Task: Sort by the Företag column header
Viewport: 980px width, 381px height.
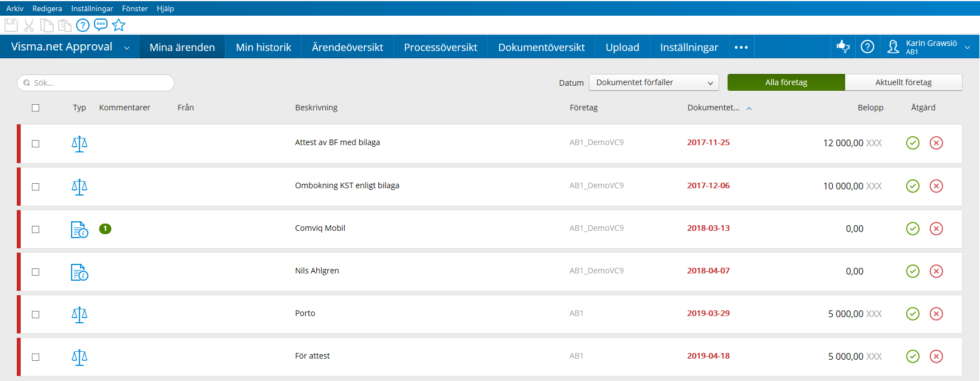Action: pyautogui.click(x=584, y=108)
